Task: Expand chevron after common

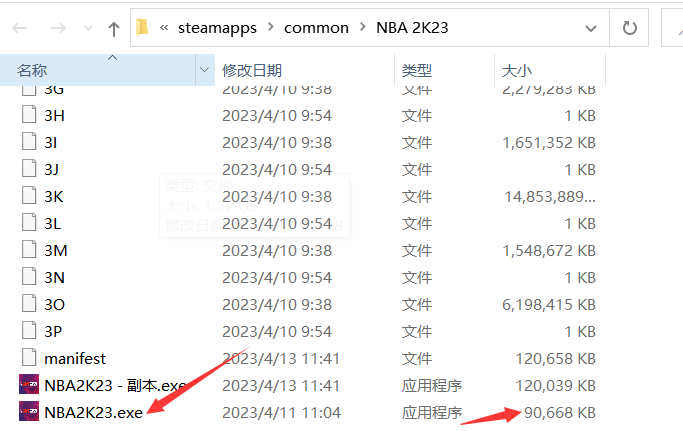Action: click(362, 27)
